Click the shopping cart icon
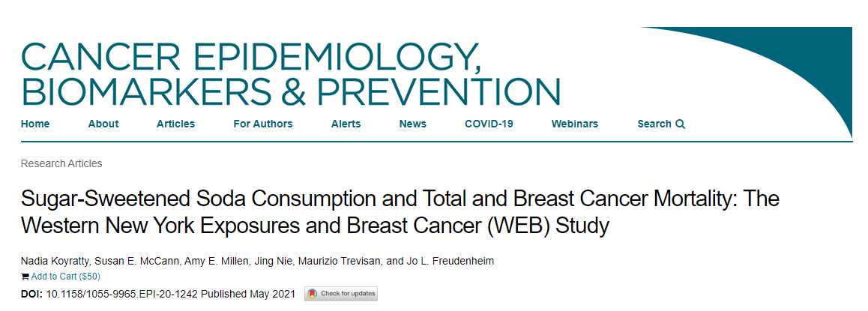Image resolution: width=868 pixels, height=311 pixels. pyautogui.click(x=25, y=277)
